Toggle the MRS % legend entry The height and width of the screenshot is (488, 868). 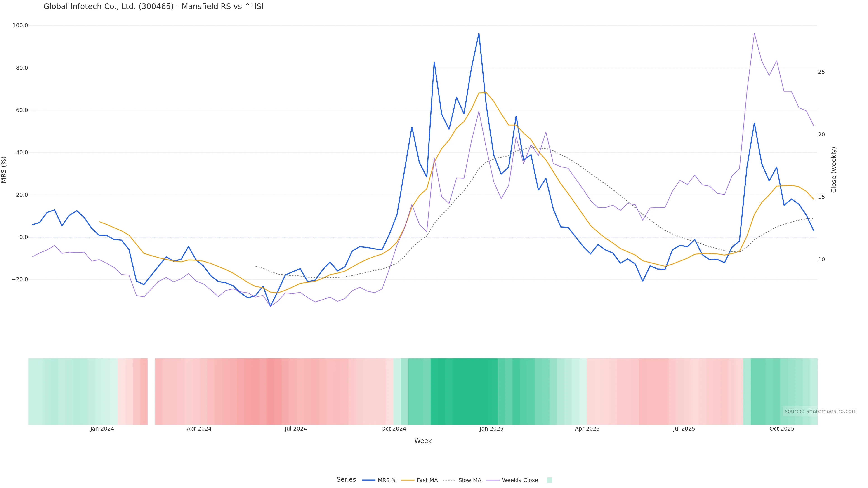(x=387, y=480)
